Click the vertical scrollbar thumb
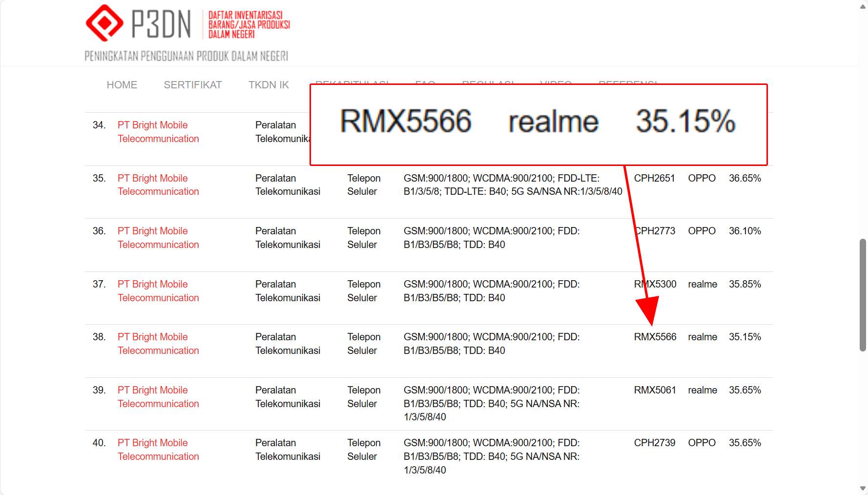This screenshot has height=495, width=868. point(863,295)
